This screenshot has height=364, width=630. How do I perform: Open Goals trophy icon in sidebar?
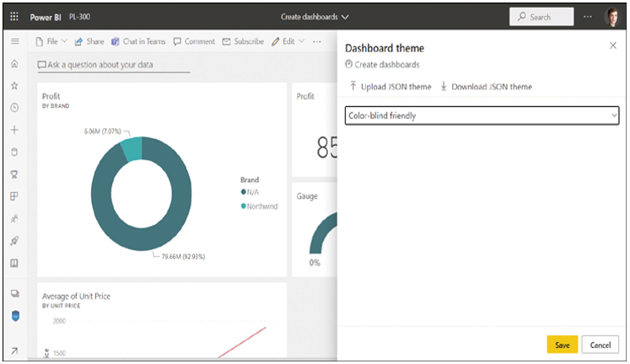click(14, 174)
